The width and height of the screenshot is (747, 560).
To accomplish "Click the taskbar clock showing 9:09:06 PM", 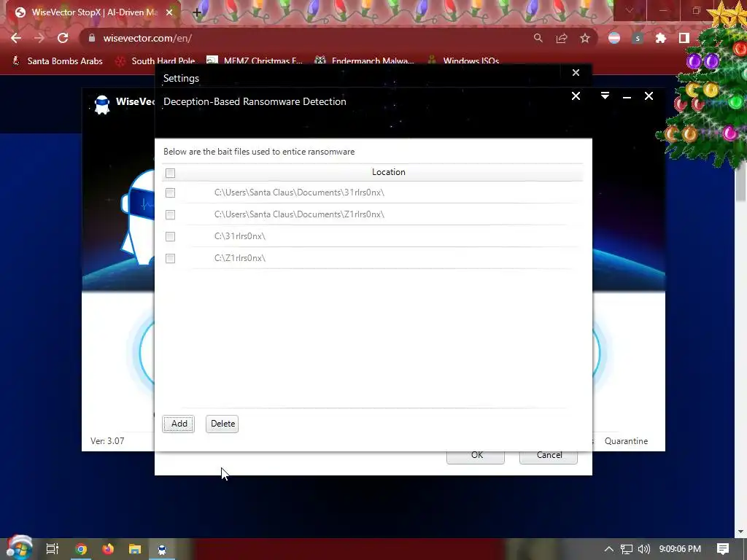I will [680, 549].
